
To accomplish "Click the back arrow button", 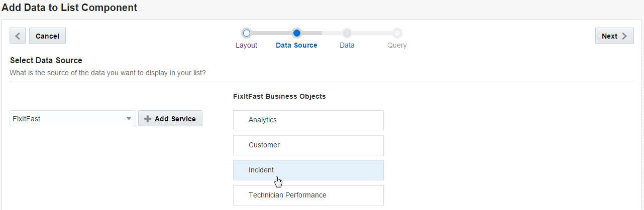I will [18, 36].
